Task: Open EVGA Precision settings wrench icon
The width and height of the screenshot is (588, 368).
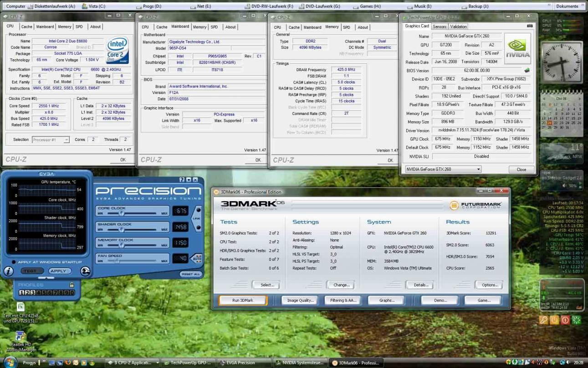Action: tap(85, 271)
